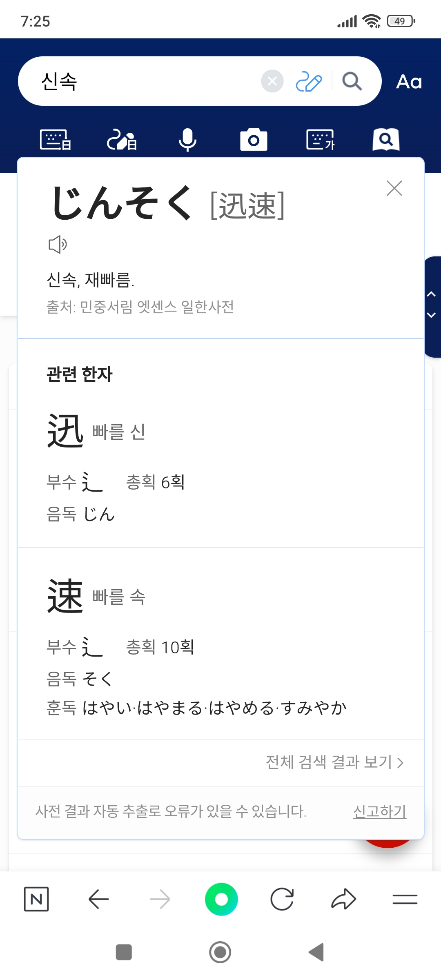Open handwriting input pen icon
This screenshot has width=441, height=980.
(309, 81)
